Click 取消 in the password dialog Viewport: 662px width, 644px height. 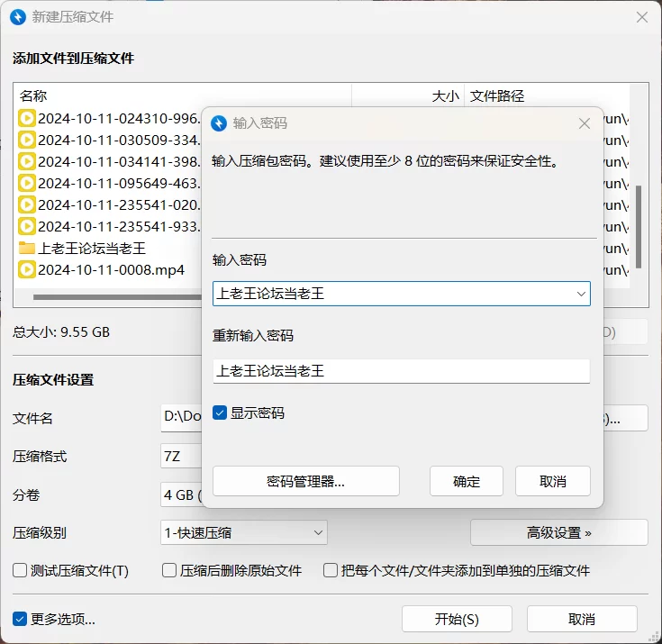point(553,481)
